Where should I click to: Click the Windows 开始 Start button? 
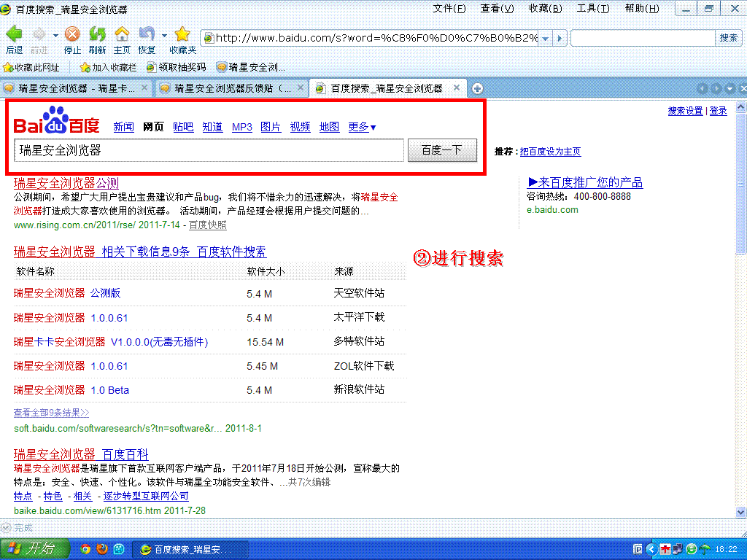(34, 549)
